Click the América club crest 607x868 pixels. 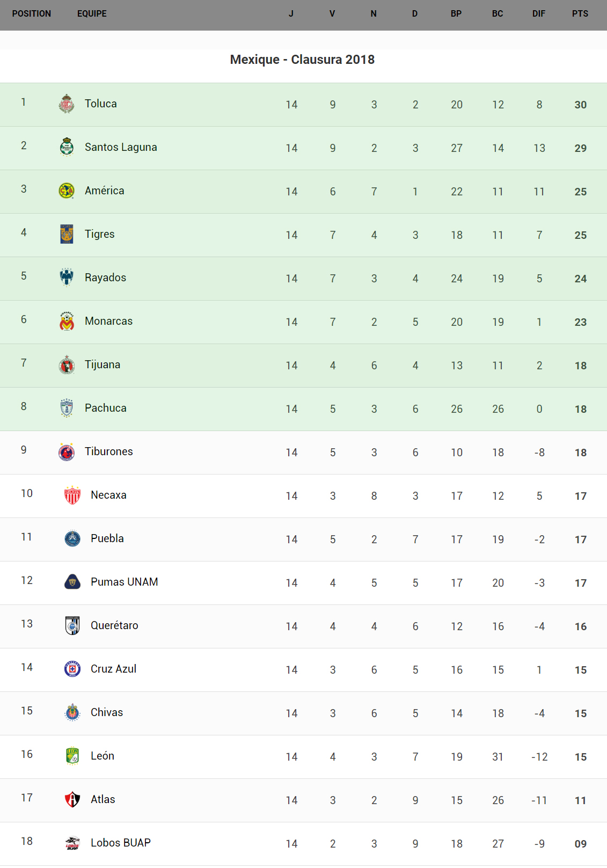67,191
